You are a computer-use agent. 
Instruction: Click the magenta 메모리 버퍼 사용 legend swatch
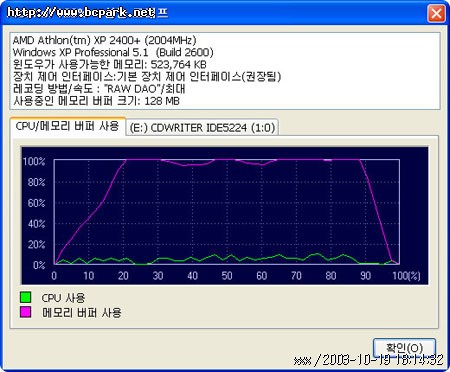[x=26, y=312]
